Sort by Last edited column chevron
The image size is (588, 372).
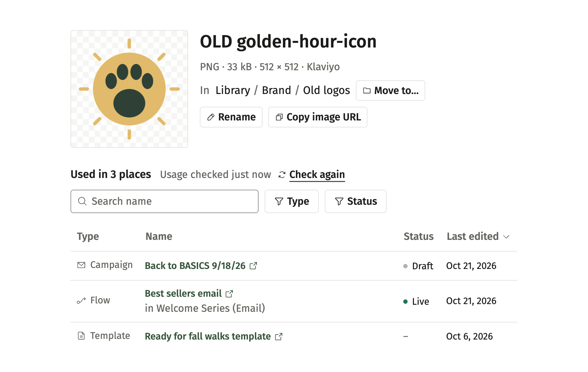[506, 237]
